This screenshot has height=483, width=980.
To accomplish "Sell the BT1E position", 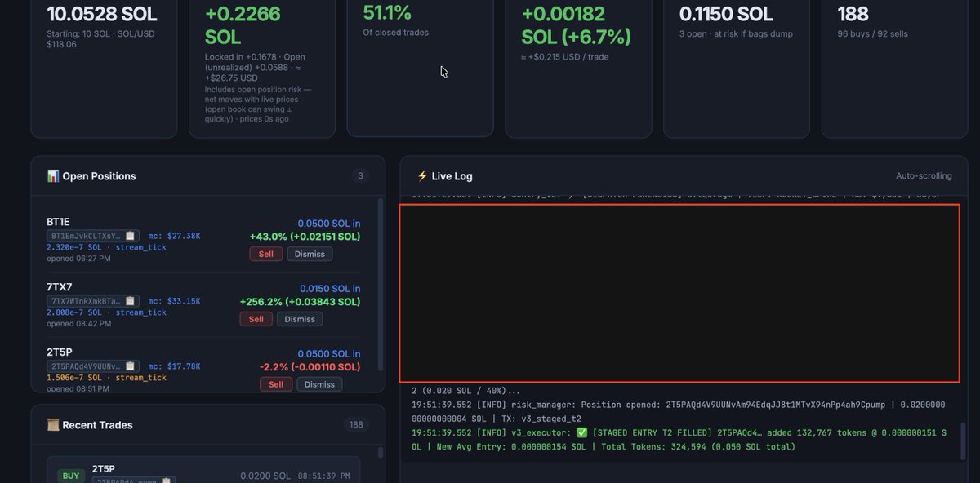I will point(265,254).
